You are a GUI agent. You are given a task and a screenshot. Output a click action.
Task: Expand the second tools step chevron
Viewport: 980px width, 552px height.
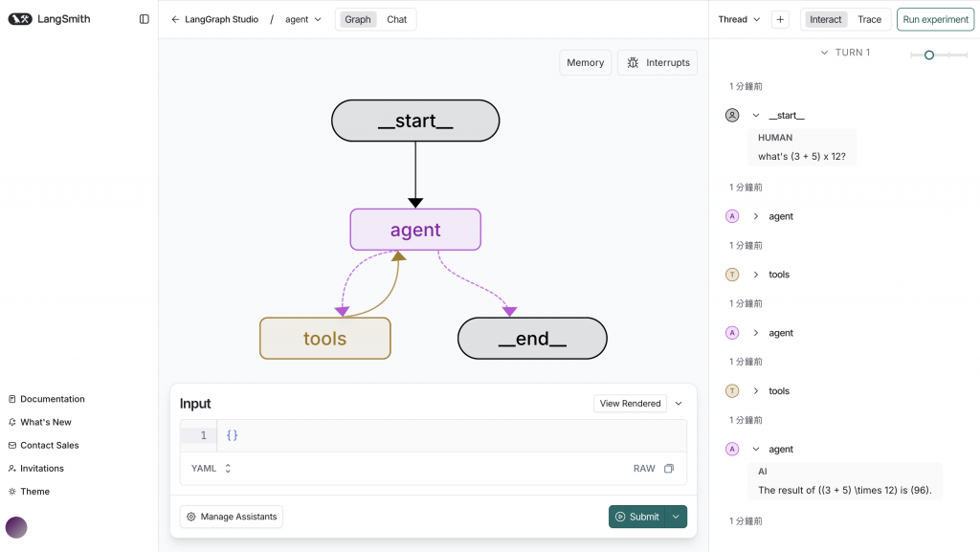pyautogui.click(x=756, y=391)
